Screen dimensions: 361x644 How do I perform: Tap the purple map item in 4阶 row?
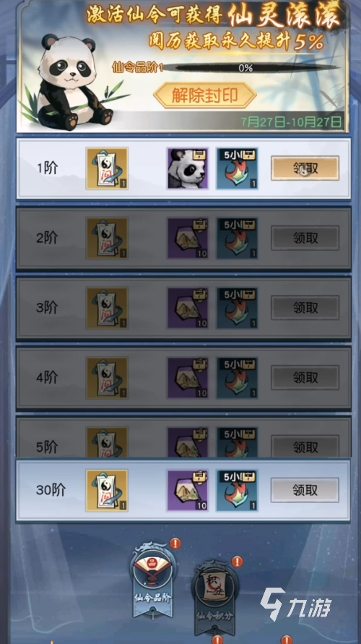(x=188, y=378)
